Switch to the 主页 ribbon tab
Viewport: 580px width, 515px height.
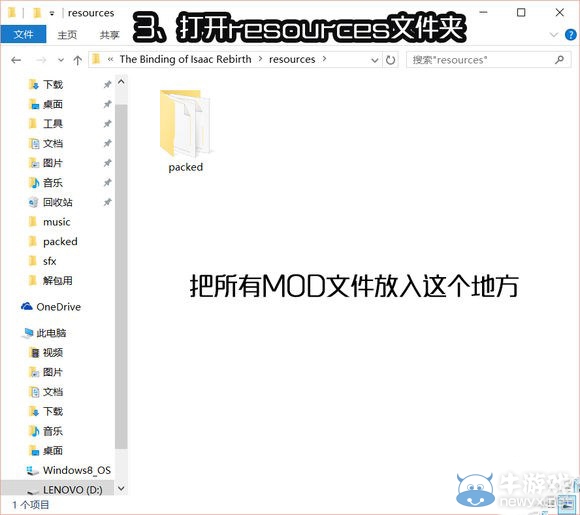(67, 35)
